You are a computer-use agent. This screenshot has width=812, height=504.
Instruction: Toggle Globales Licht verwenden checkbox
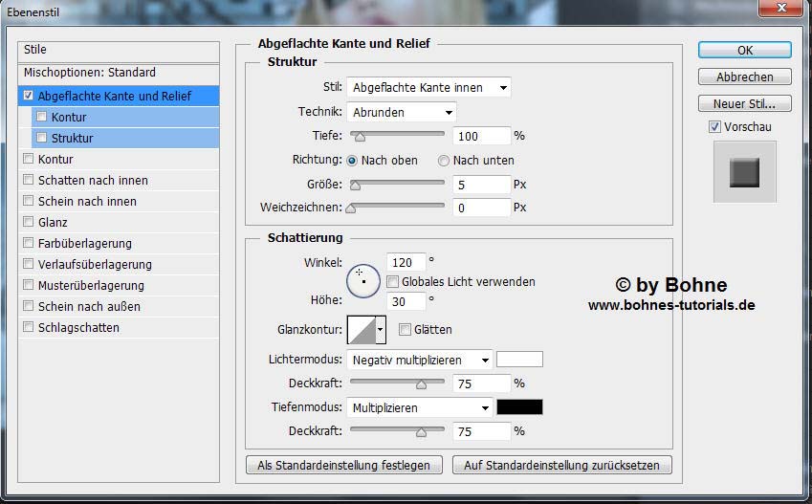pos(393,282)
